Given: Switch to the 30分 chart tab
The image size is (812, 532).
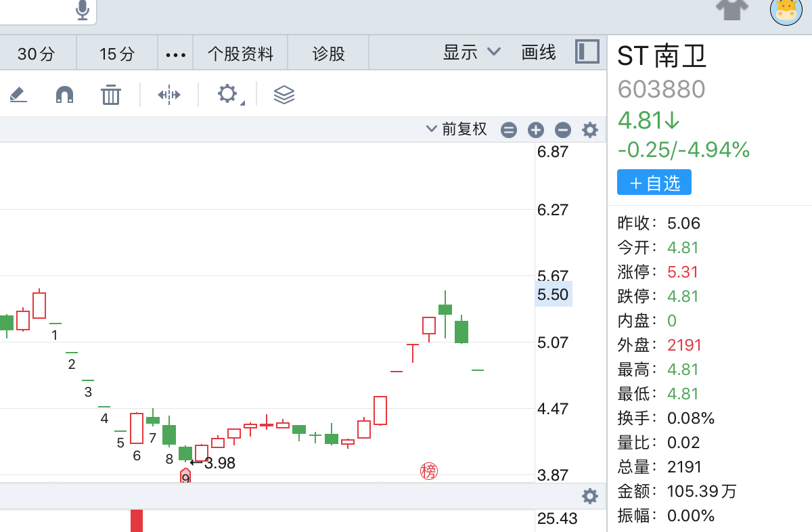Looking at the screenshot, I should pos(37,53).
